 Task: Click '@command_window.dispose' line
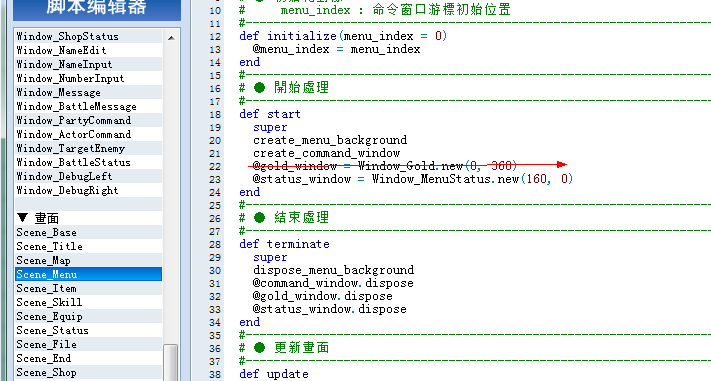pos(333,283)
